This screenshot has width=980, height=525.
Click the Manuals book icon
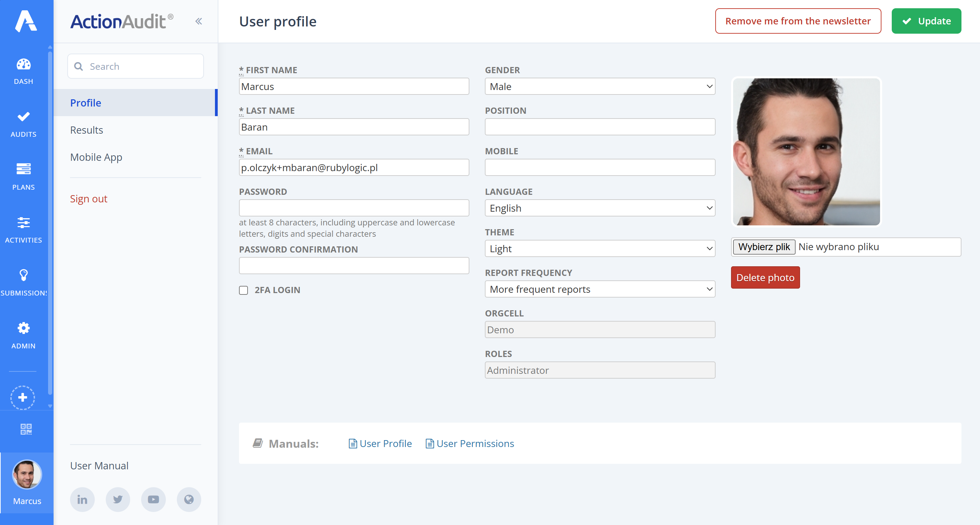point(258,443)
